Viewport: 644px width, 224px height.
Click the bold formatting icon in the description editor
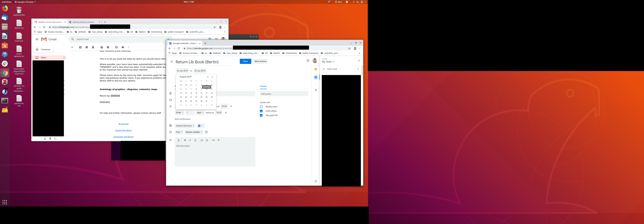click(x=185, y=140)
